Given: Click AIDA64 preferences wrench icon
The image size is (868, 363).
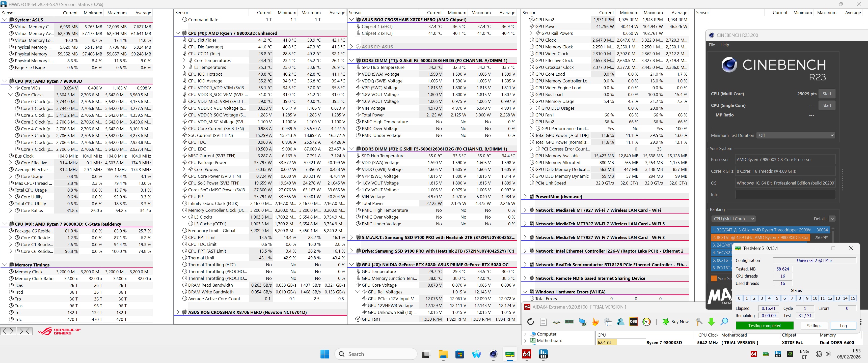Looking at the screenshot, I should [x=698, y=322].
